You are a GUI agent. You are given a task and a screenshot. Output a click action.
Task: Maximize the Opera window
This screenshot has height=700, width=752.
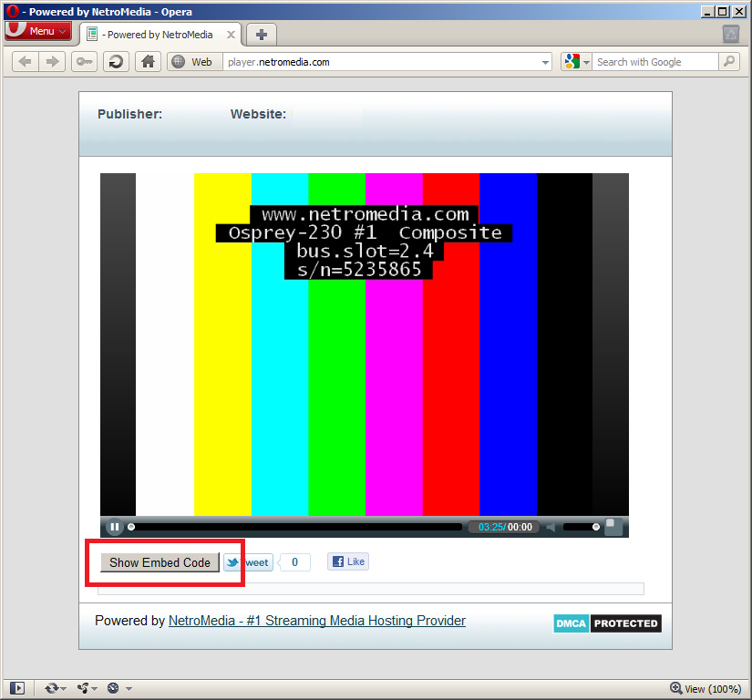[722, 12]
